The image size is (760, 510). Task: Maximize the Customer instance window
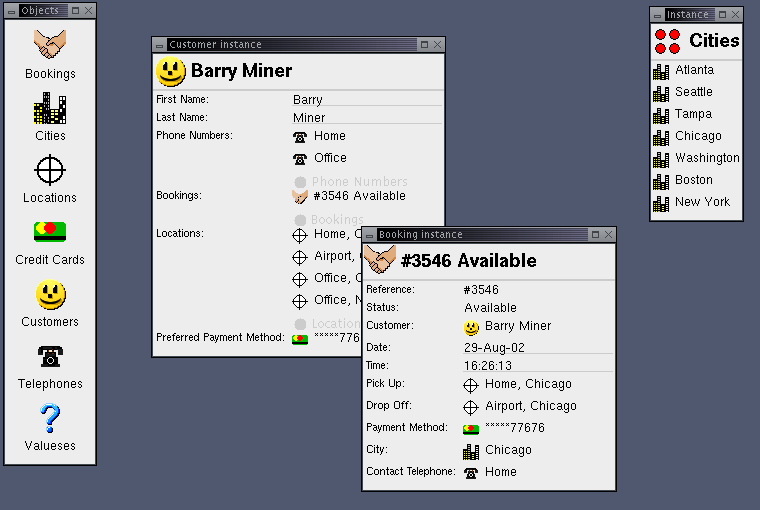pos(424,45)
